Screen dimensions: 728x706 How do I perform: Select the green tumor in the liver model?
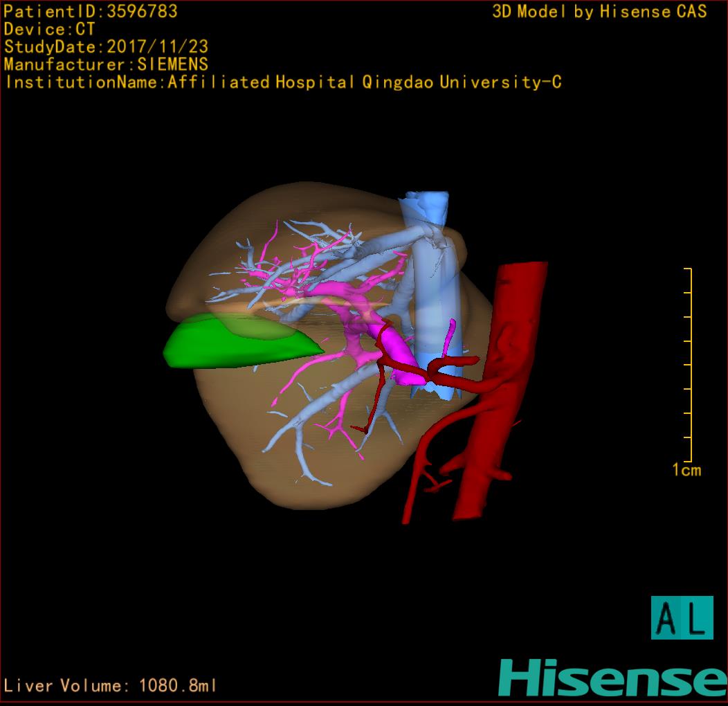235,341
